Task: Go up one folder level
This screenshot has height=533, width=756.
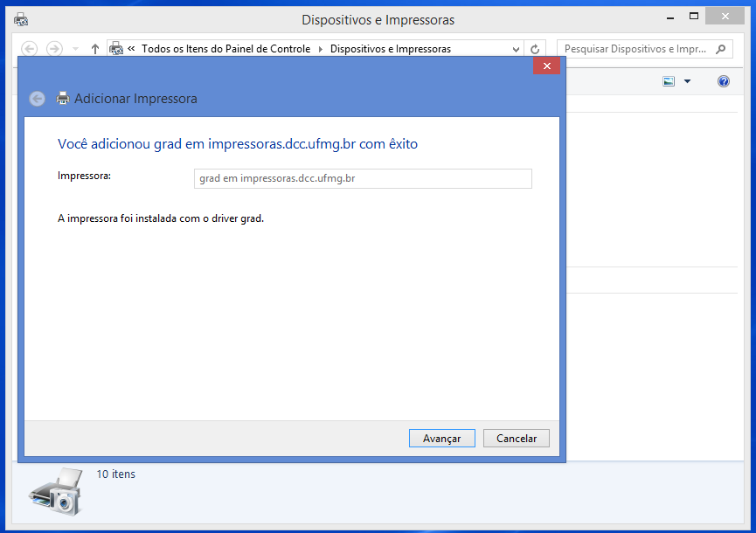Action: (x=95, y=49)
